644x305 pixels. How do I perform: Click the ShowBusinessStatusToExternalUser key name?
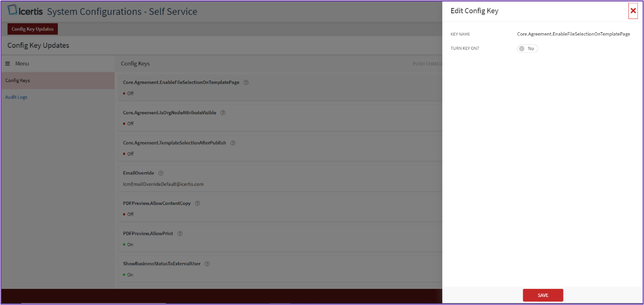click(162, 264)
